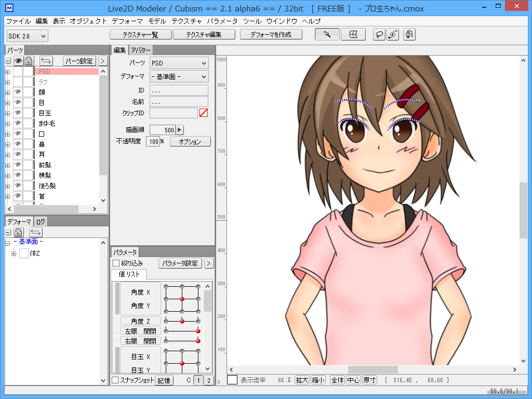Open the パーツ dropdown showing PSD
This screenshot has width=532, height=399.
point(179,62)
